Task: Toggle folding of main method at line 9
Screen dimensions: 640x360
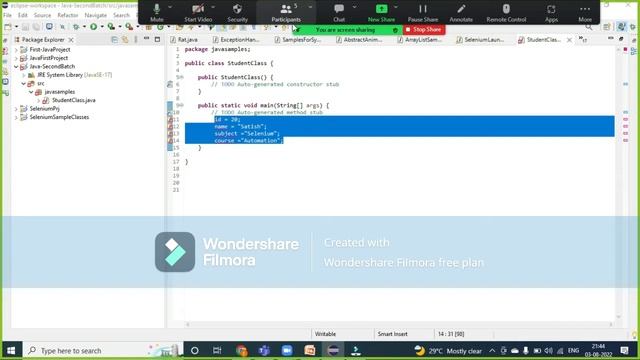Action: point(181,105)
